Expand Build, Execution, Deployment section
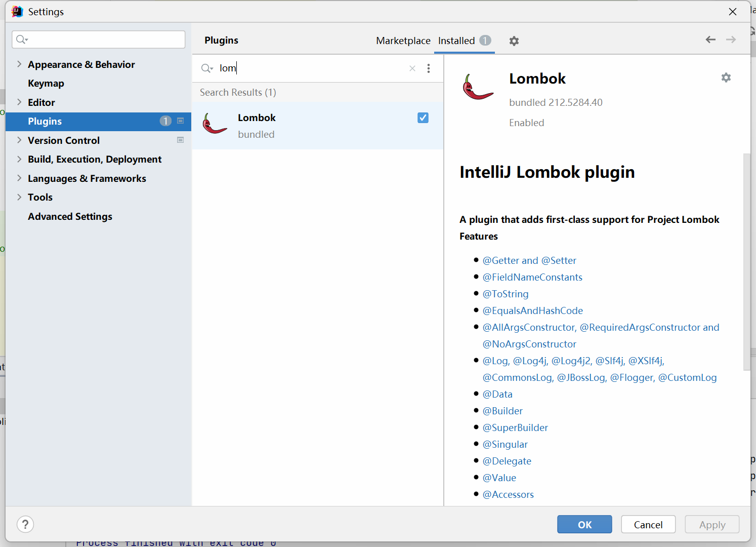 [x=19, y=159]
